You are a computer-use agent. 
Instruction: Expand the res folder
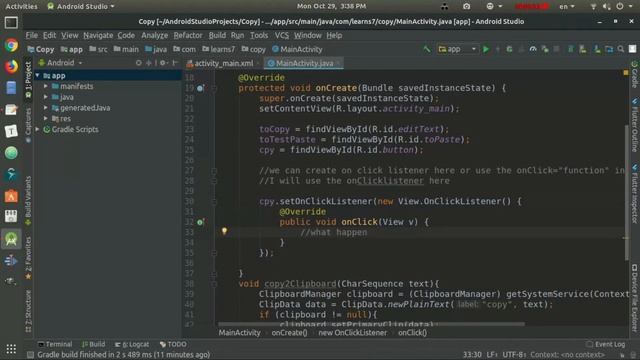(46, 119)
